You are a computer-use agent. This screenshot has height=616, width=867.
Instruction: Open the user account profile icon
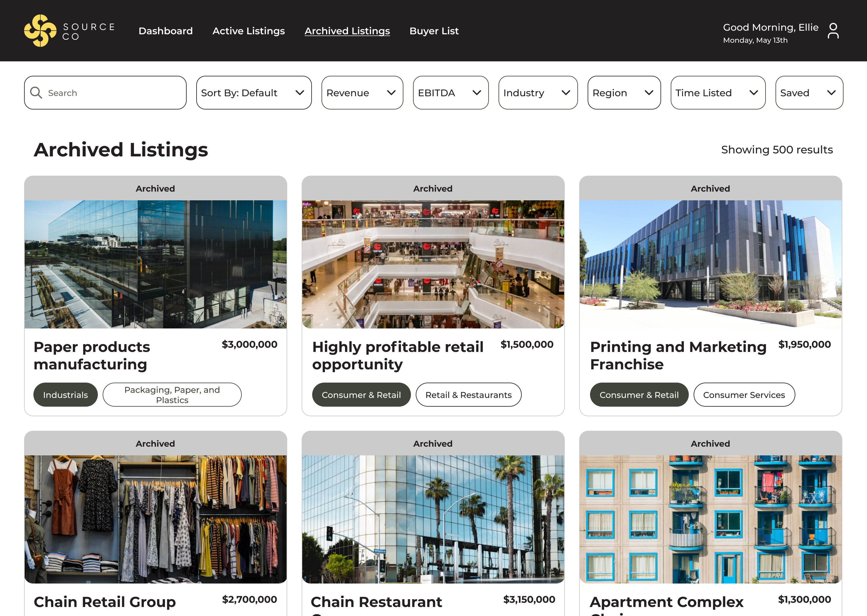[x=834, y=30]
